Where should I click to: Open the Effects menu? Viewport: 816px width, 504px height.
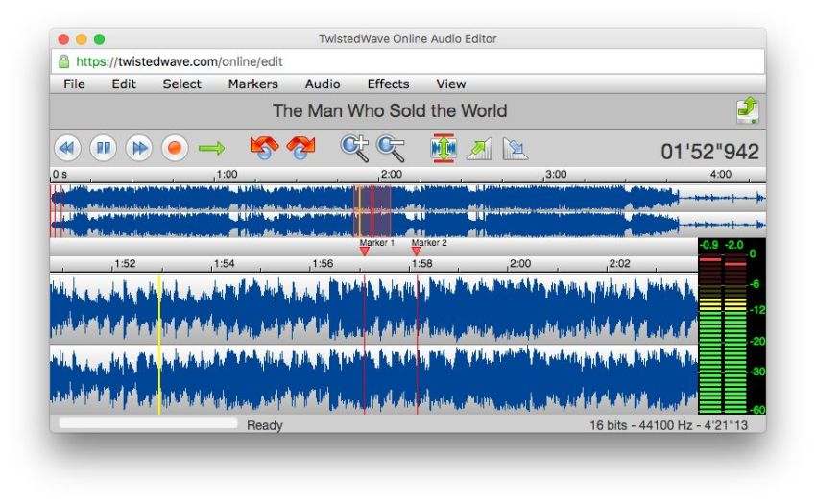[x=388, y=84]
